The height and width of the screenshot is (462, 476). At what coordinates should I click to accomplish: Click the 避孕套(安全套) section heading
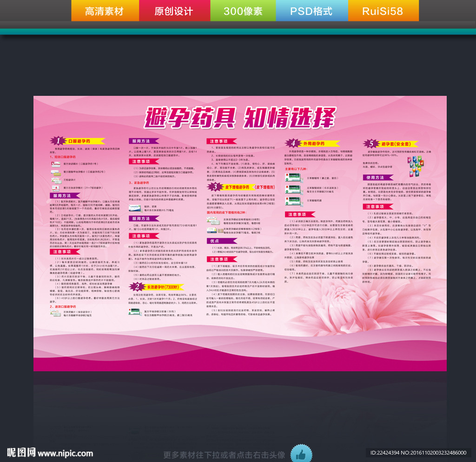click(x=396, y=144)
